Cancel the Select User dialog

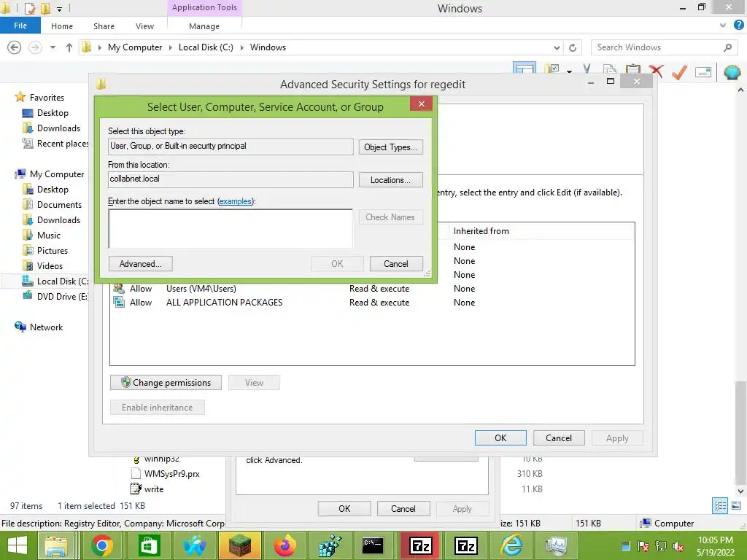[396, 264]
